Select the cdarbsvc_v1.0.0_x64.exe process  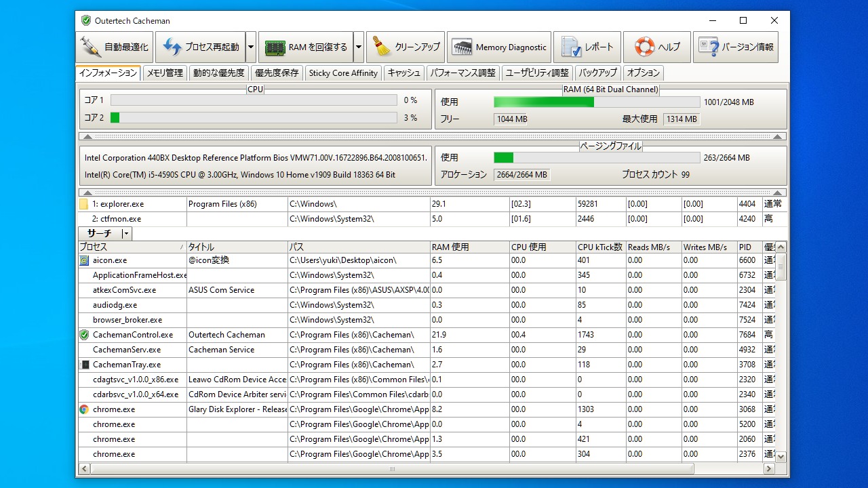[x=136, y=394]
